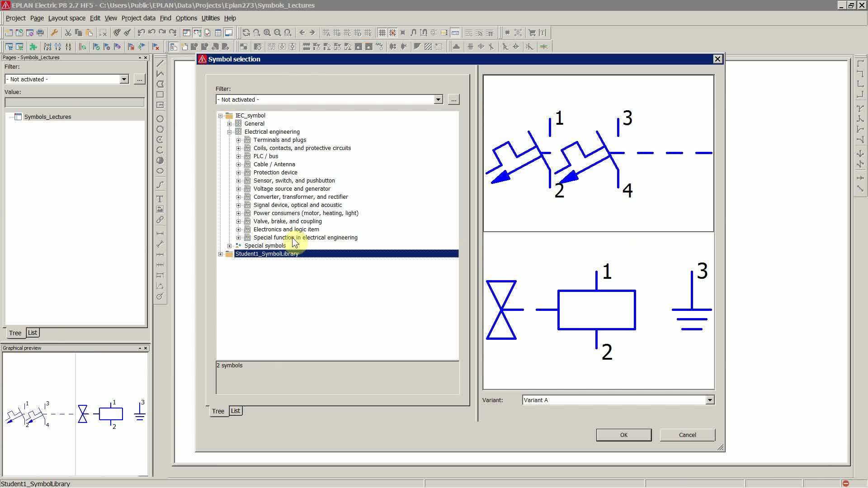This screenshot has width=868, height=488.
Task: Select the Insert image tool
Action: 160,209
